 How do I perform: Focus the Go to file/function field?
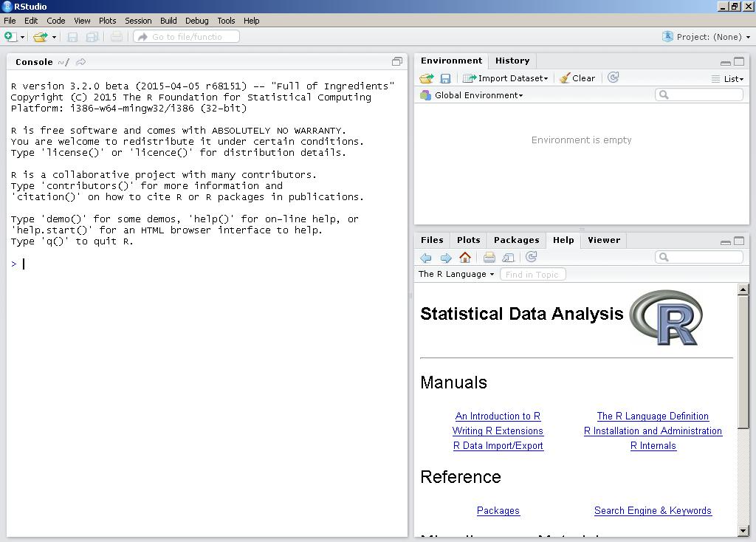[x=187, y=37]
